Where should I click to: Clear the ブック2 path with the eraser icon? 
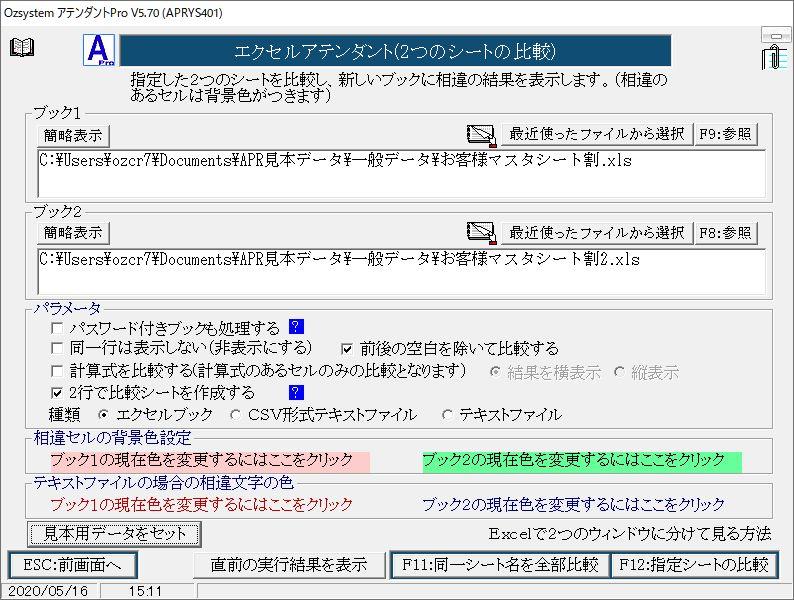pyautogui.click(x=481, y=233)
